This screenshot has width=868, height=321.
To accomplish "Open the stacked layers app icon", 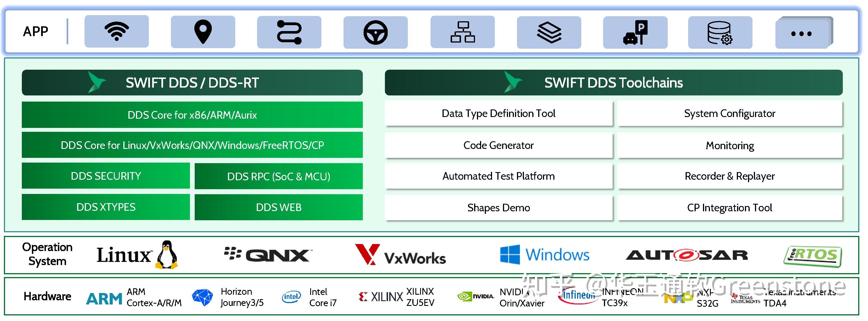I will 549,32.
